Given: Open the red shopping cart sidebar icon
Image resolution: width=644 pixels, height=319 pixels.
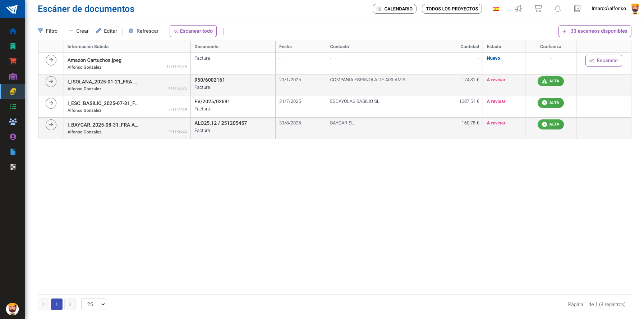Looking at the screenshot, I should pos(13,61).
